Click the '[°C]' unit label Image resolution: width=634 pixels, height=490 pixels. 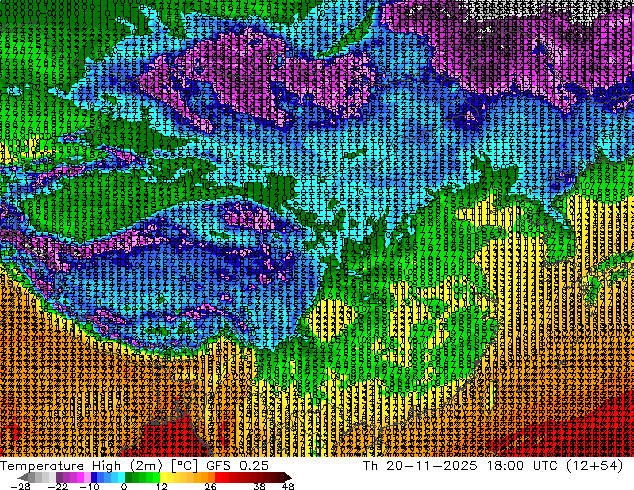pyautogui.click(x=184, y=466)
